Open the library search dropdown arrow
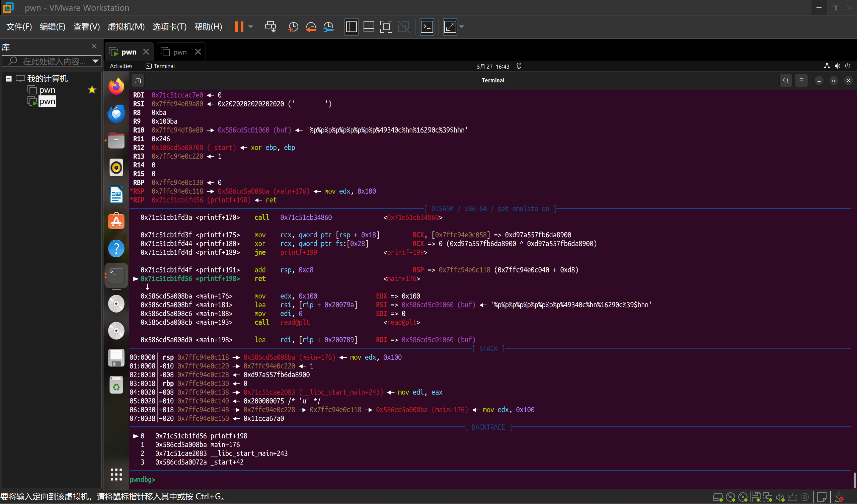Viewport: 857px width, 504px height. [x=95, y=61]
